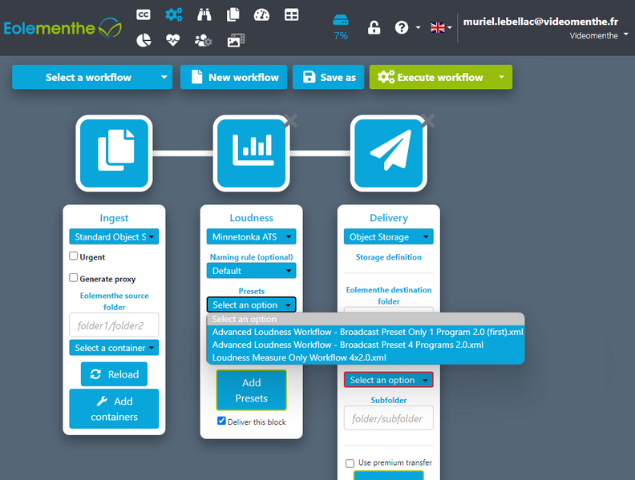The image size is (635, 480).
Task: Open the files copy icon in top toolbar
Action: [x=233, y=15]
